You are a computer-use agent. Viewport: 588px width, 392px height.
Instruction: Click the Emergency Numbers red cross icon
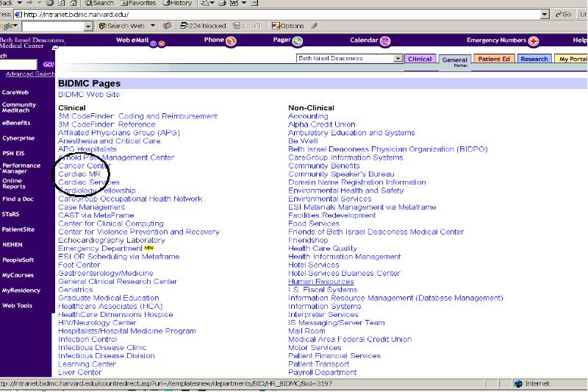(x=534, y=41)
